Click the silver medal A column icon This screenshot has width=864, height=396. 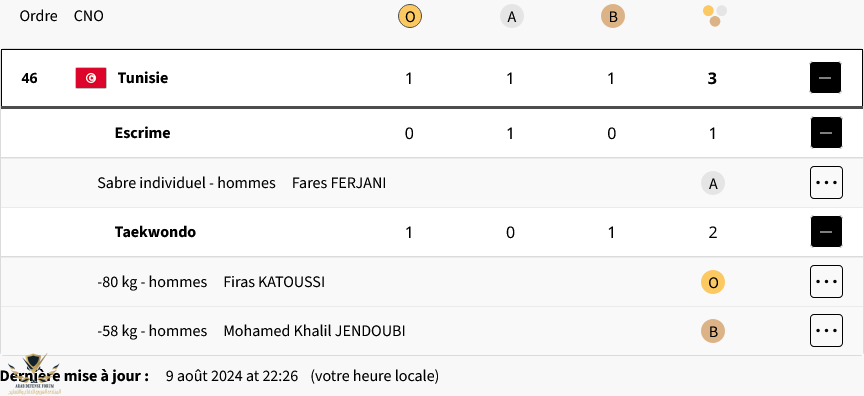(x=511, y=17)
